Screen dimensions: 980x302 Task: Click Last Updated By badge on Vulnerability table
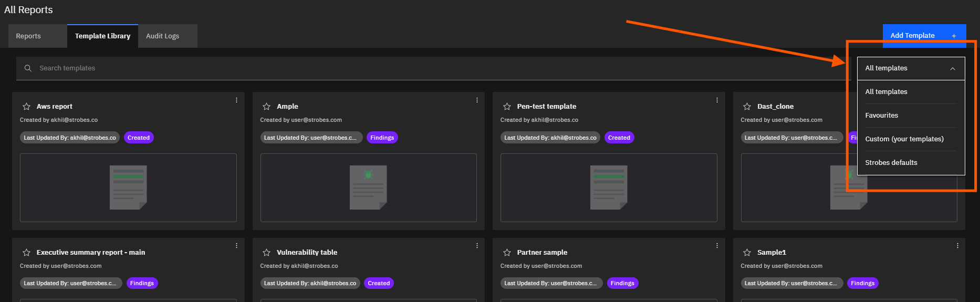310,283
